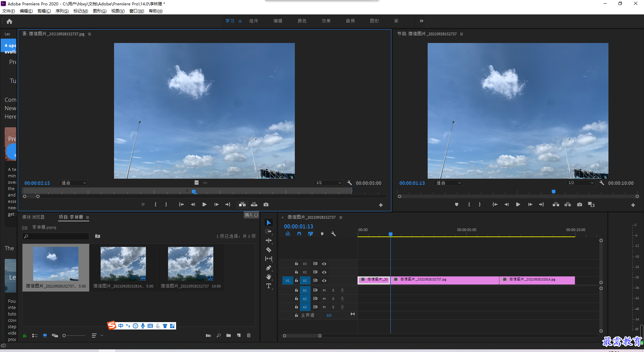
Task: Export frame from Source monitor camera icon
Action: (266, 205)
